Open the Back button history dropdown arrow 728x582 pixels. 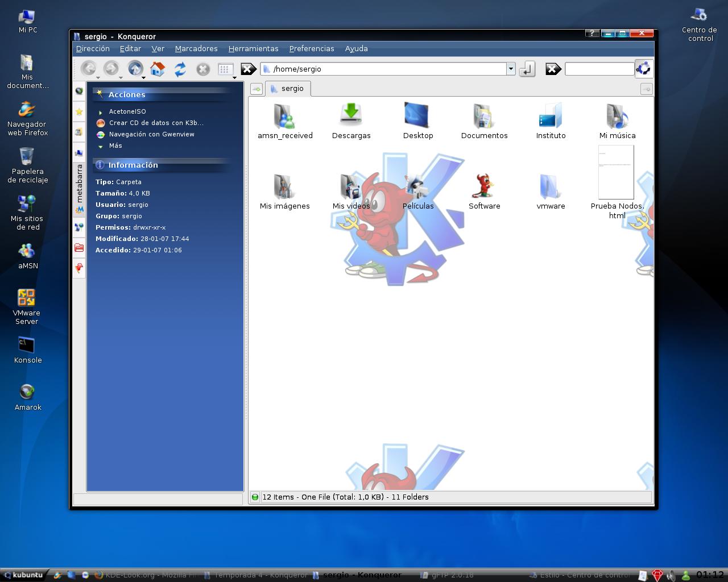coord(98,77)
